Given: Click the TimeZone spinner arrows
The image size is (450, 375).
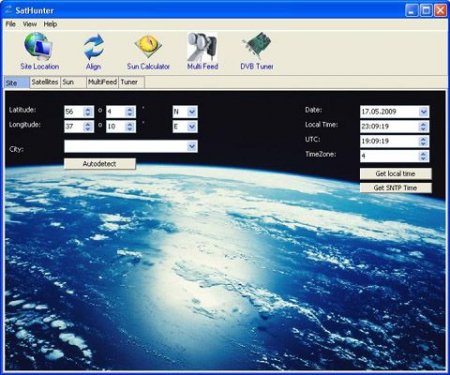Looking at the screenshot, I should tap(423, 156).
